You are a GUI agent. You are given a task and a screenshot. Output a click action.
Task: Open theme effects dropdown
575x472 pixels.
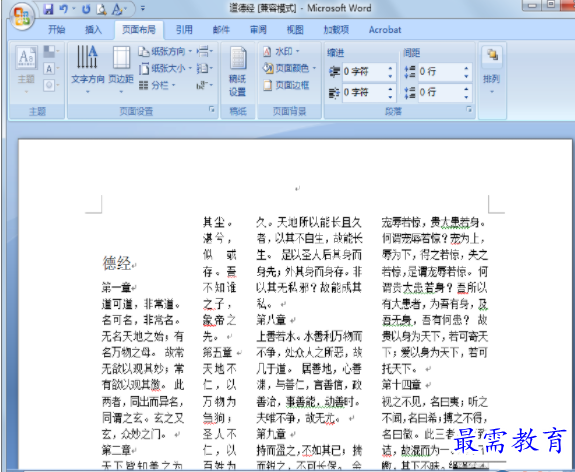51,85
